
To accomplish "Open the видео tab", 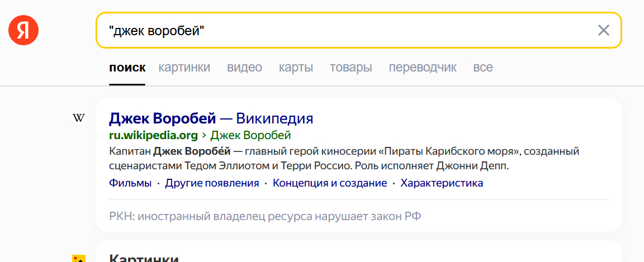I will (244, 68).
